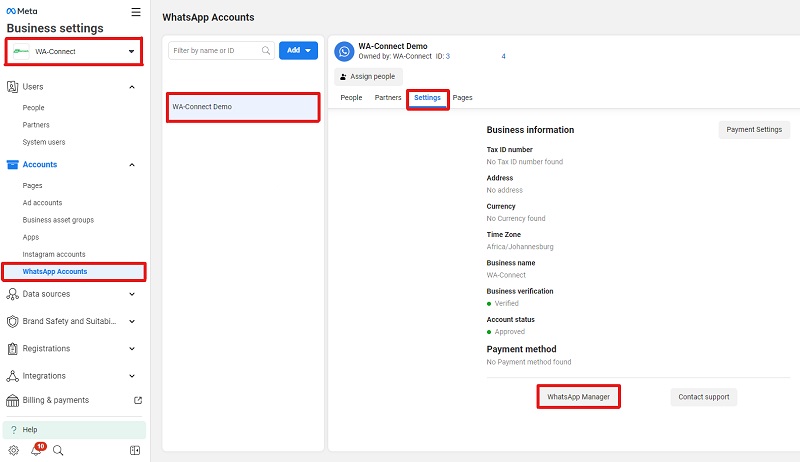Open Apps in sidebar
The width and height of the screenshot is (800, 462).
click(31, 238)
